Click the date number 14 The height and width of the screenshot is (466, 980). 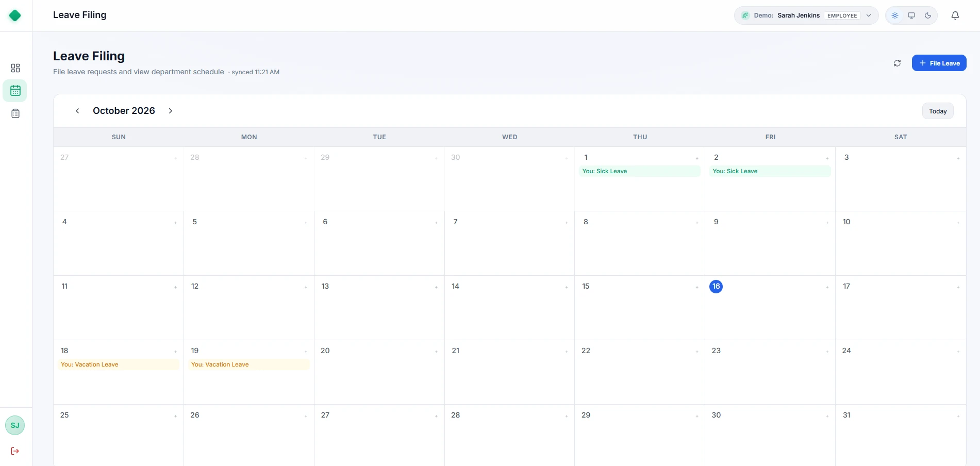(455, 286)
